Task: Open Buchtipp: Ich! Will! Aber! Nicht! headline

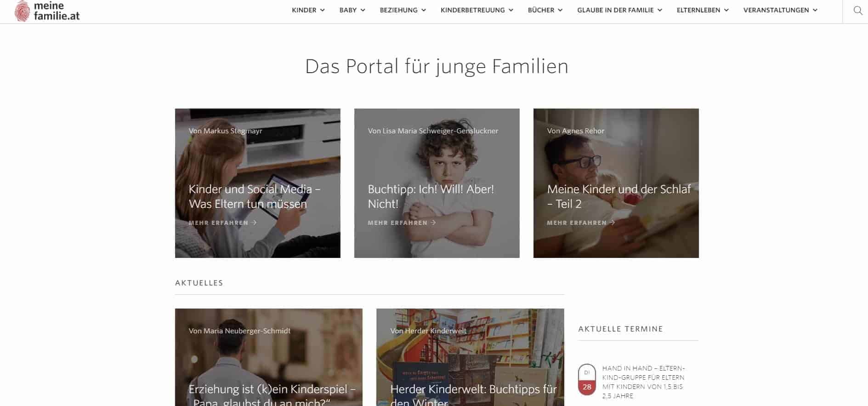Action: [x=431, y=196]
